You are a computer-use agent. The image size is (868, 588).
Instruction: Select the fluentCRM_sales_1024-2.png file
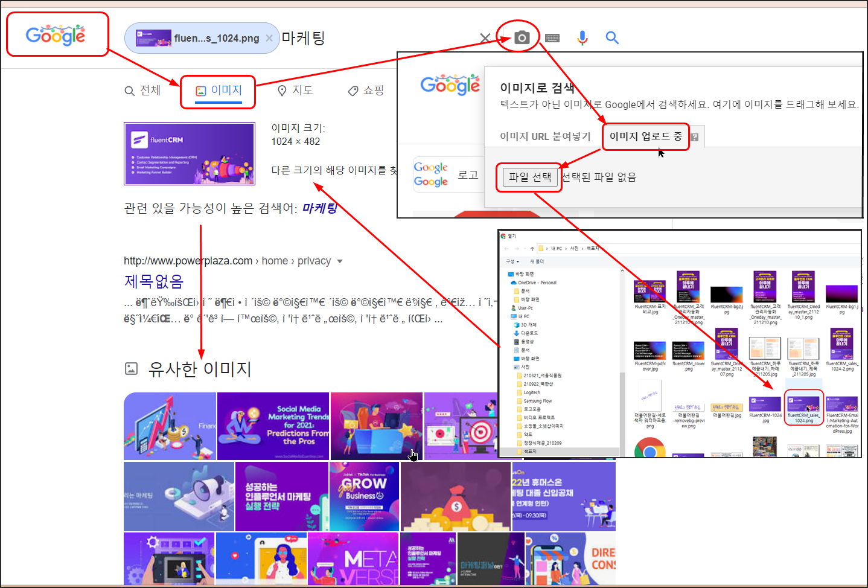tap(842, 350)
